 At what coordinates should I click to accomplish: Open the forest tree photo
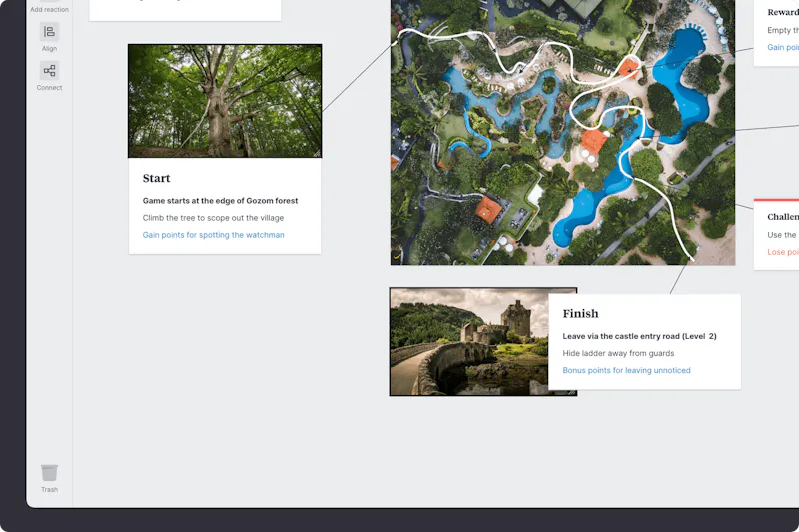point(225,101)
